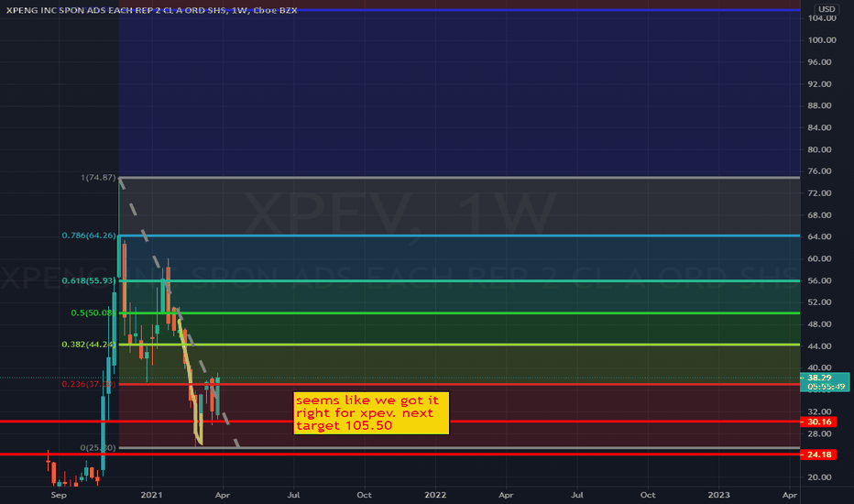
Task: Click the 104.00 price axis value
Action: [822, 18]
